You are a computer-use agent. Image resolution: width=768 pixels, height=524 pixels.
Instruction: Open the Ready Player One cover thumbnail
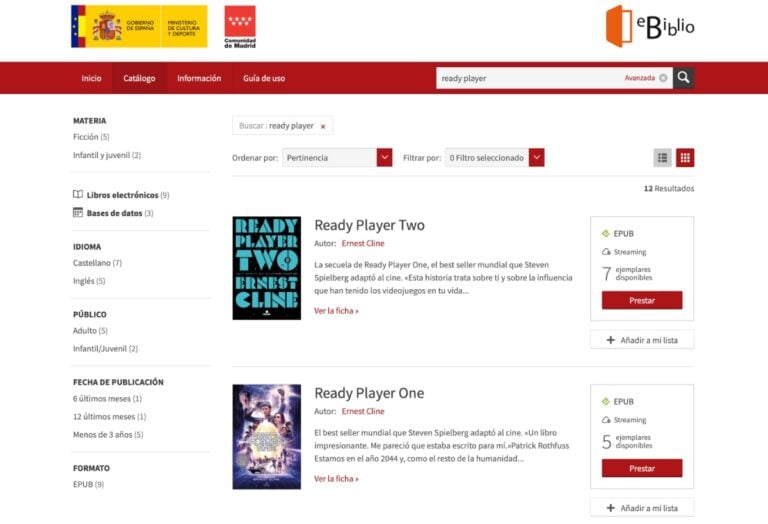point(266,436)
